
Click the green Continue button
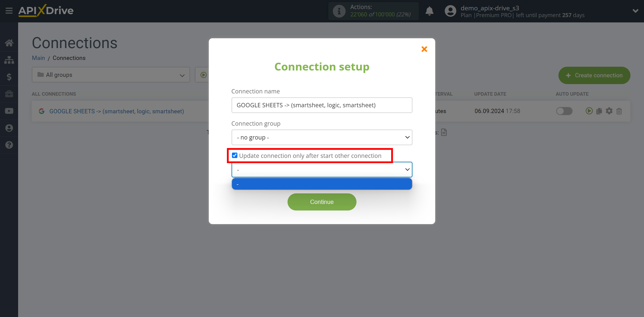click(x=322, y=202)
